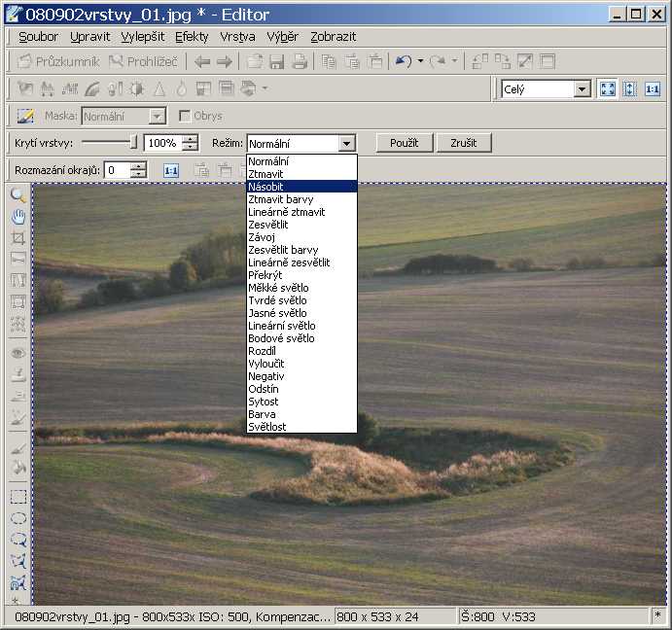The width and height of the screenshot is (672, 630).
Task: Collapse the Režim blend mode dropdown
Action: click(x=346, y=144)
